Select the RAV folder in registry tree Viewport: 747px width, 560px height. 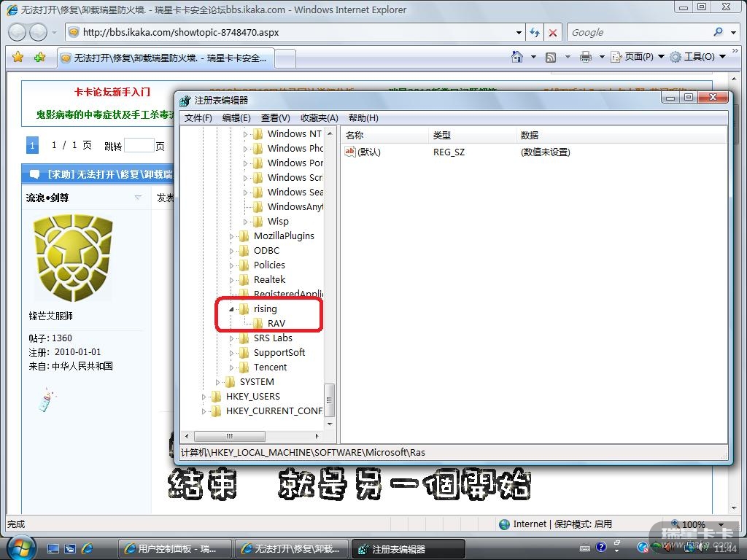(276, 323)
